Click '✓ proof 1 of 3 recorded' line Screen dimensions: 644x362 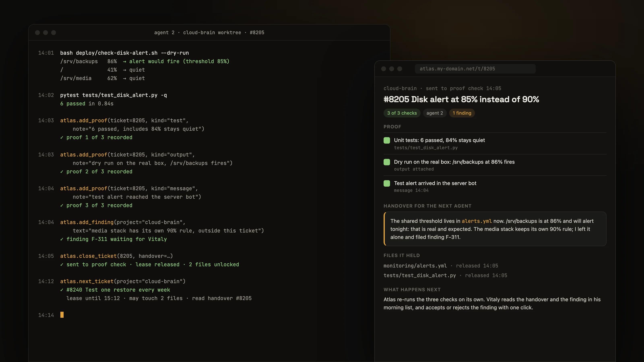[x=96, y=137]
